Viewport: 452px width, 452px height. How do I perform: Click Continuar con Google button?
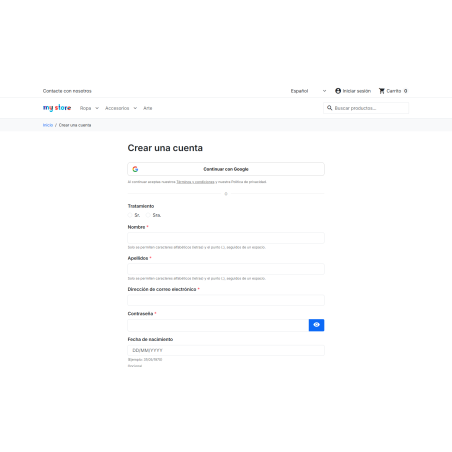(x=226, y=169)
